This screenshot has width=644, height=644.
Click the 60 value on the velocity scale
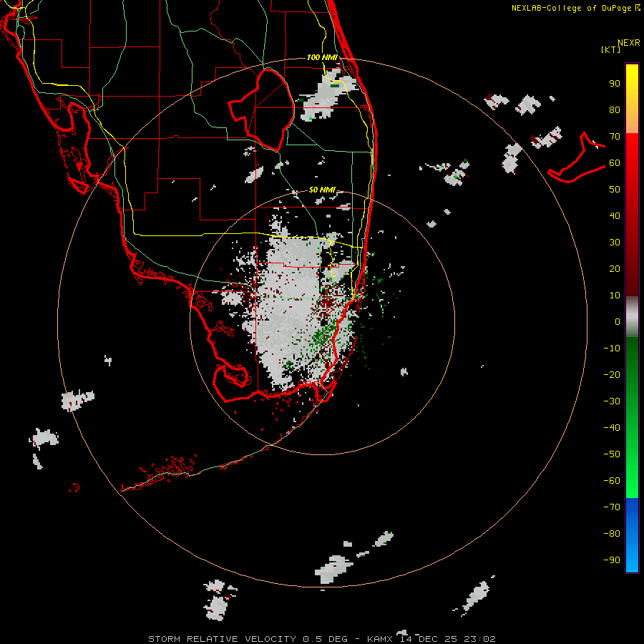pyautogui.click(x=615, y=163)
